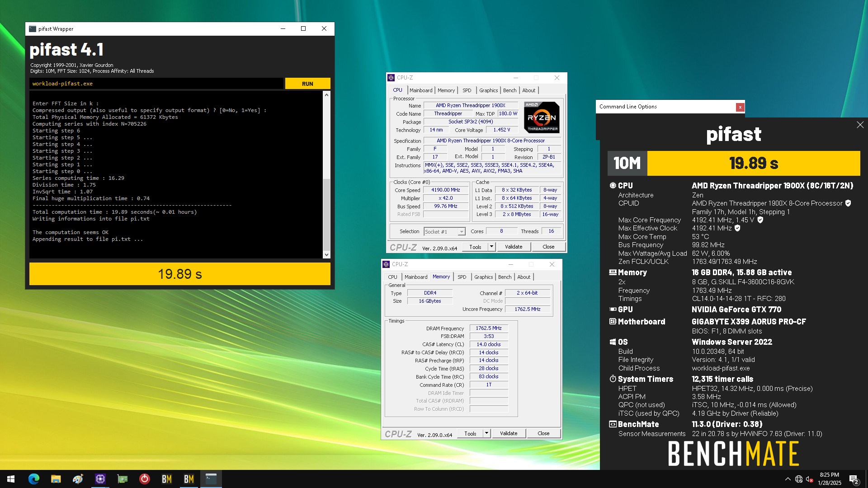Open Graphics tab in bottom CPU-Z

tap(484, 277)
